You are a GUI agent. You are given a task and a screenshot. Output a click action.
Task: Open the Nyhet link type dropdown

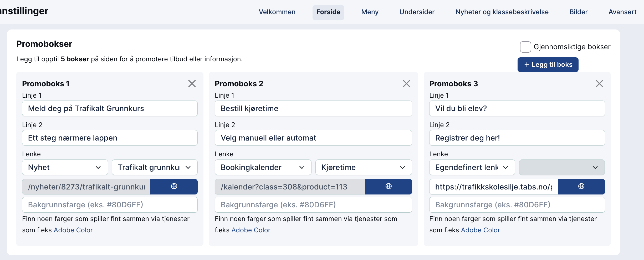click(x=65, y=167)
